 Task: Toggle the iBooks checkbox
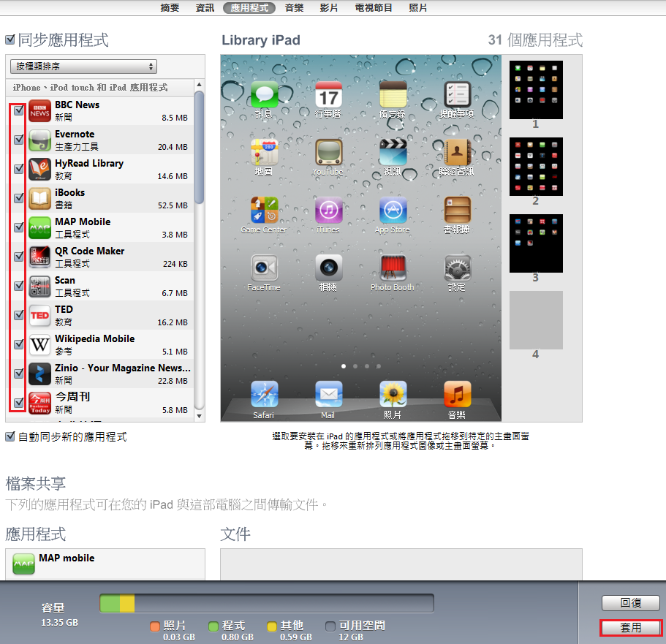pos(19,198)
